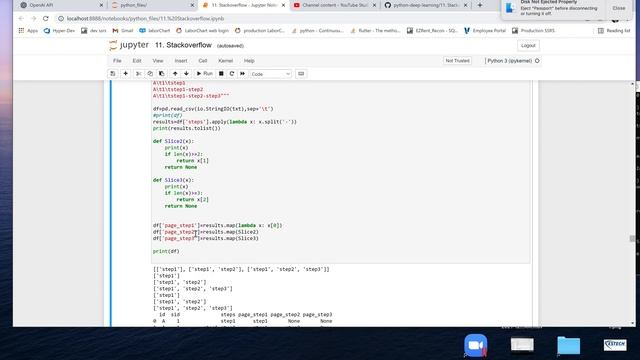Viewport: 640px width, 360px height.
Task: Click the pd.read_csv code line
Action: pyautogui.click(x=213, y=109)
